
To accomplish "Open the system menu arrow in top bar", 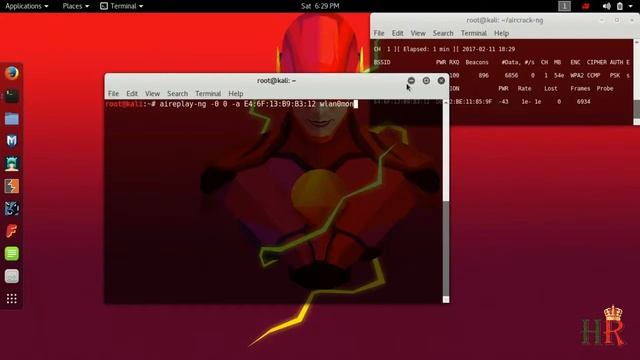I will [631, 6].
